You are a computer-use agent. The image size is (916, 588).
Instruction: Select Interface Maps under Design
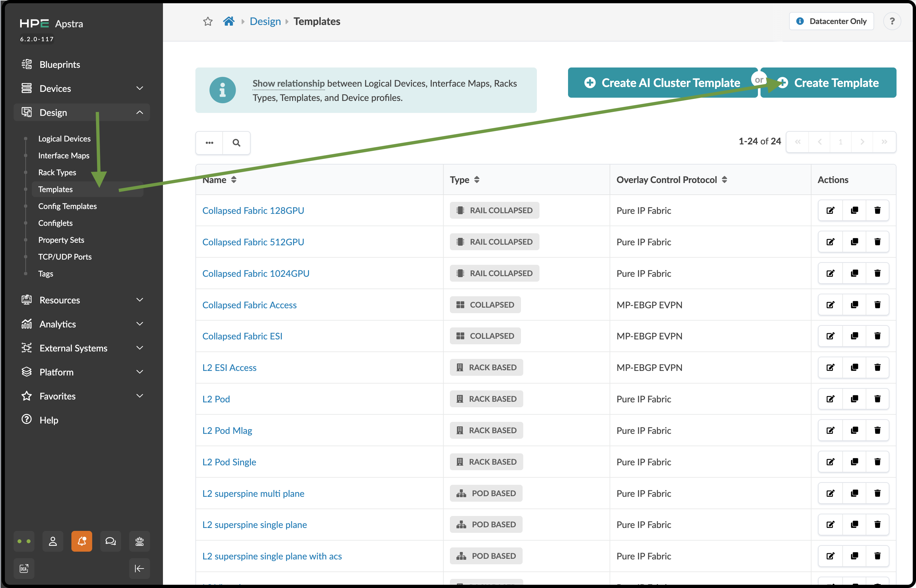click(64, 155)
